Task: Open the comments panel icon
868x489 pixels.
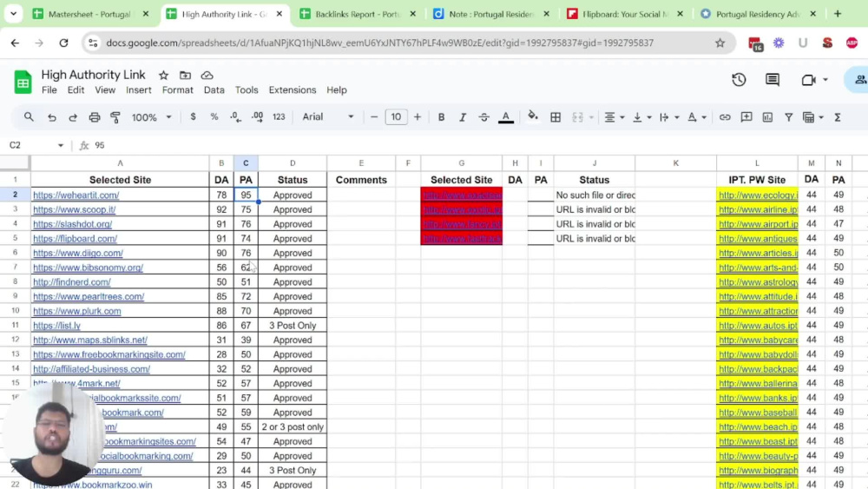Action: point(773,80)
